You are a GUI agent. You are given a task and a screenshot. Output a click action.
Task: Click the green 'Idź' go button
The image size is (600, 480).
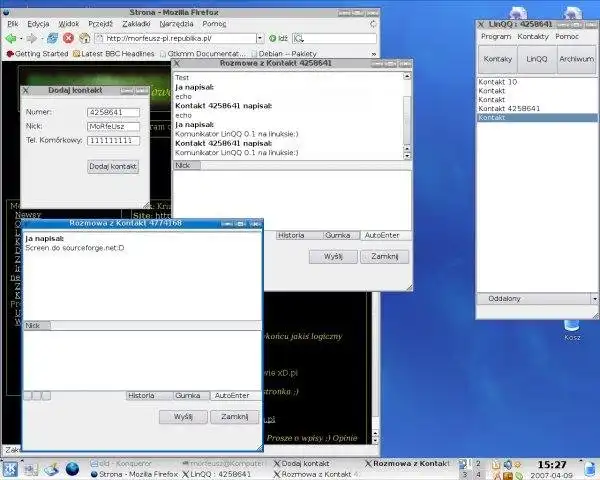coord(278,38)
